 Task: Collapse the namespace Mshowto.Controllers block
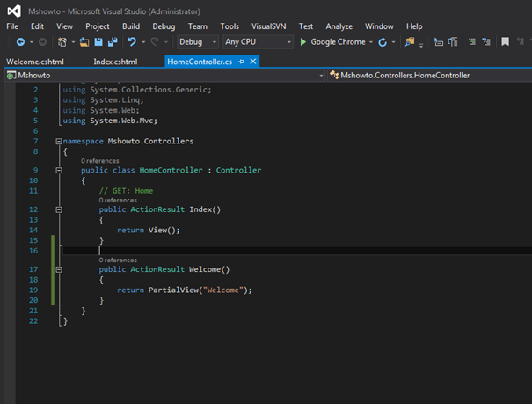[59, 141]
